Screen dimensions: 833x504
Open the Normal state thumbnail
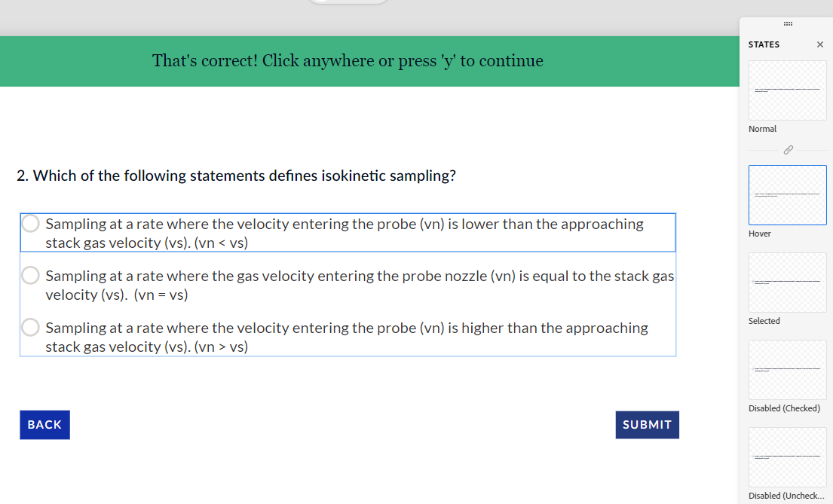pyautogui.click(x=787, y=90)
